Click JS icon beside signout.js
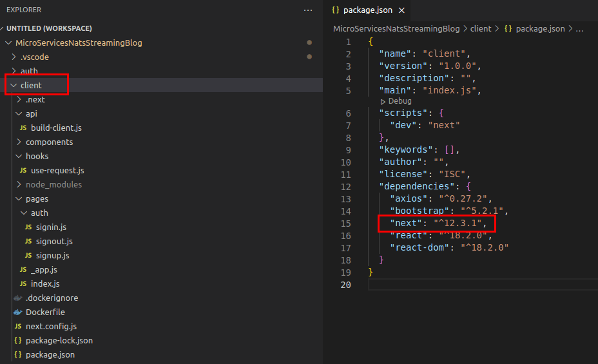The image size is (598, 364). click(x=28, y=241)
